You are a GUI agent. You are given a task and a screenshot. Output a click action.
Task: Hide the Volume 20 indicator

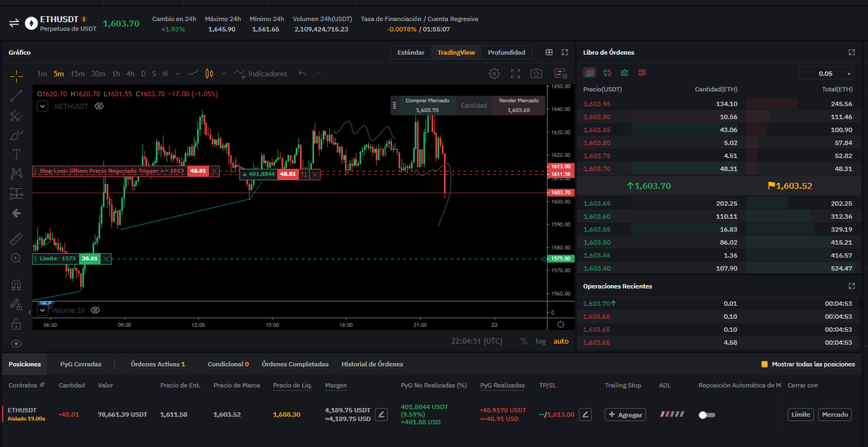95,310
